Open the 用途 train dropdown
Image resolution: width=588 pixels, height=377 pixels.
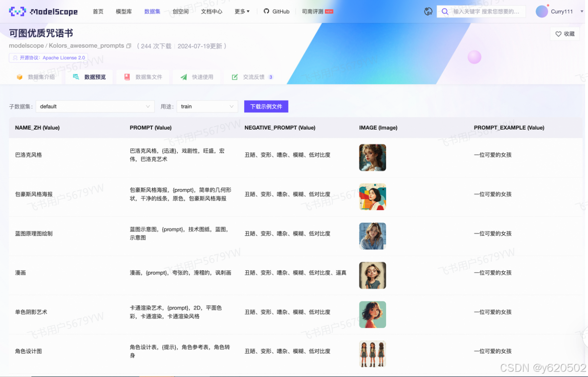pos(207,106)
